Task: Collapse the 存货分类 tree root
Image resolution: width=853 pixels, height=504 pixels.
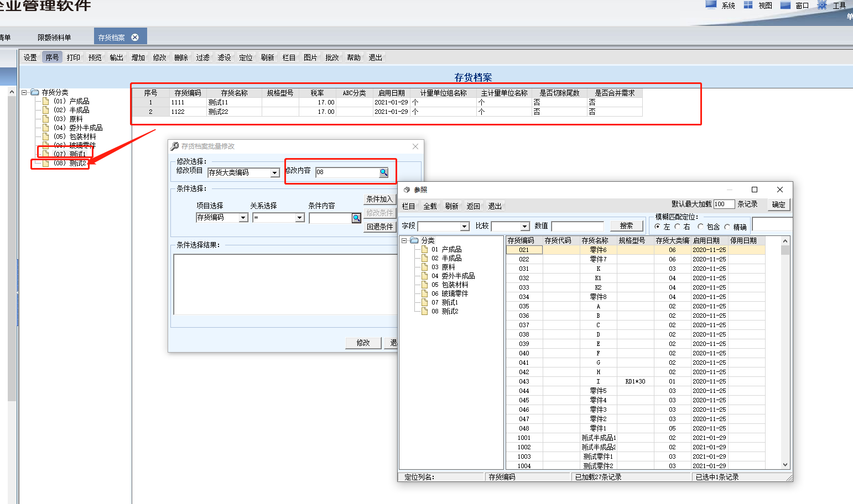Action: [24, 92]
